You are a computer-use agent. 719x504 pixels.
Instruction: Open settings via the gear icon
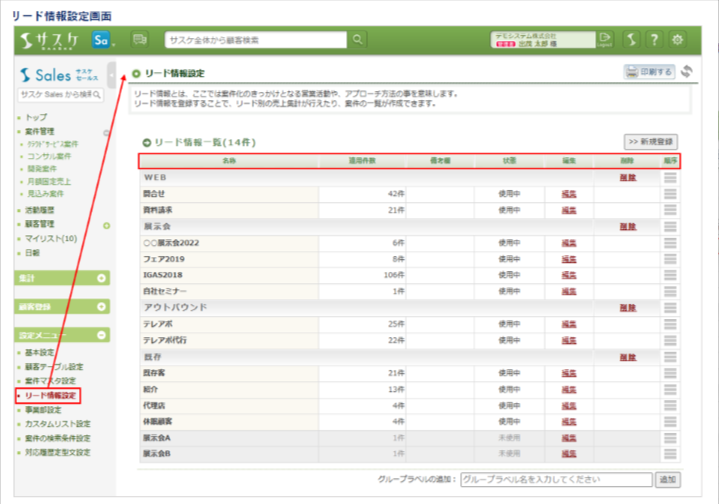coord(678,40)
